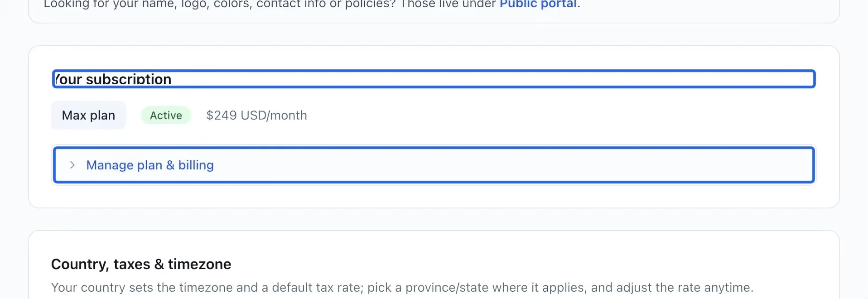Click the Country, taxes & timezone heading

(x=141, y=264)
